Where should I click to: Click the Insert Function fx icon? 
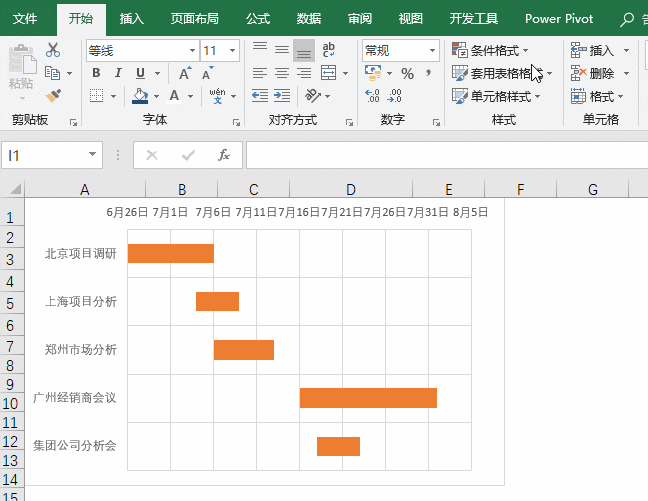(224, 155)
